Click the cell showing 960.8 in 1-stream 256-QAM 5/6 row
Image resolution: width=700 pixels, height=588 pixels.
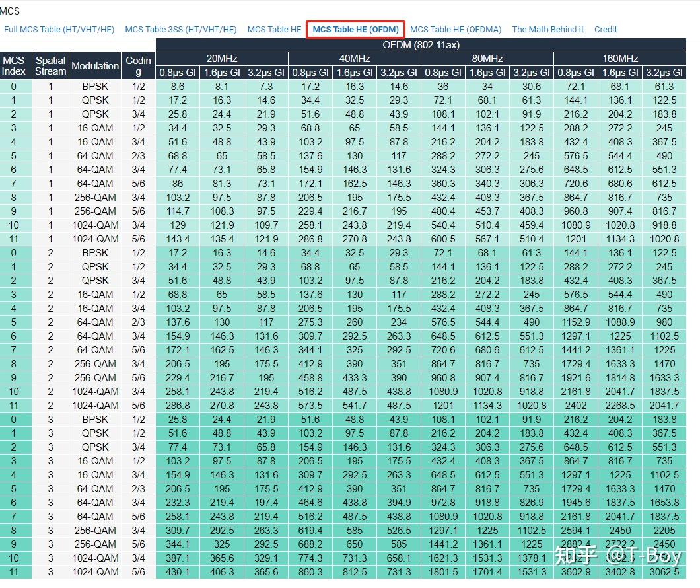tap(576, 211)
